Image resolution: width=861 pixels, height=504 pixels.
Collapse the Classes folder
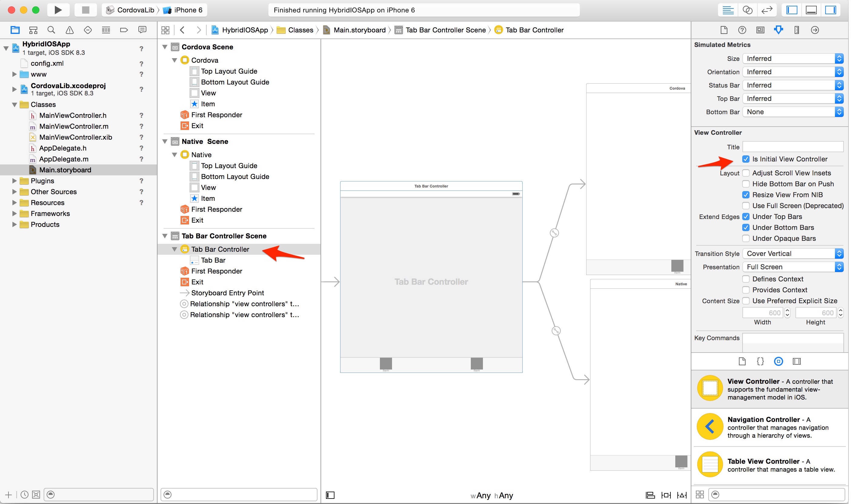[x=14, y=104]
